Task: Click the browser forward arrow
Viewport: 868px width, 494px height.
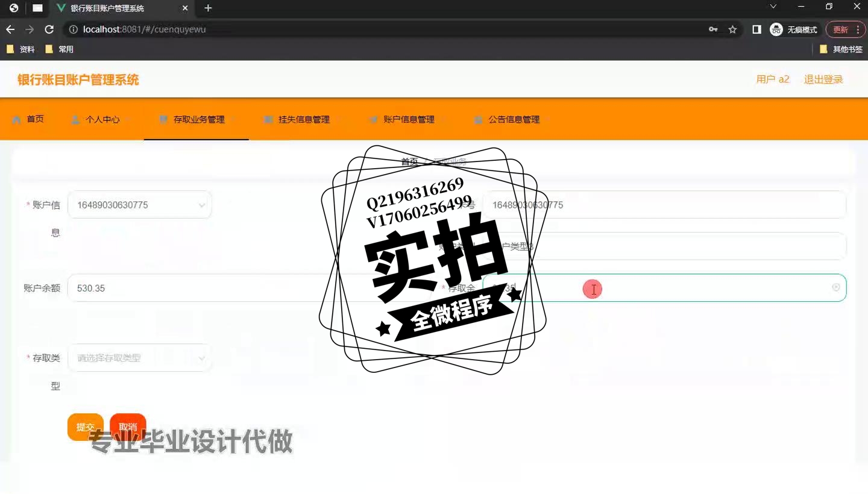Action: (x=30, y=30)
